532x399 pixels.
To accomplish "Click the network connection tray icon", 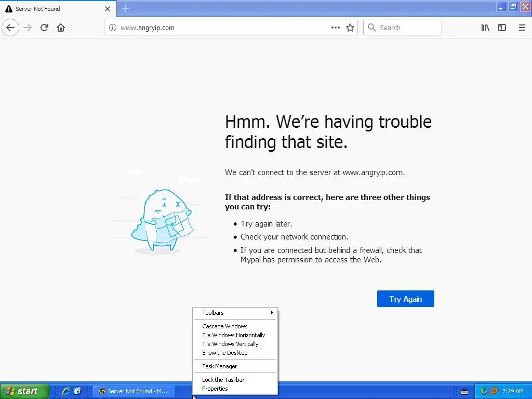I will [x=484, y=391].
